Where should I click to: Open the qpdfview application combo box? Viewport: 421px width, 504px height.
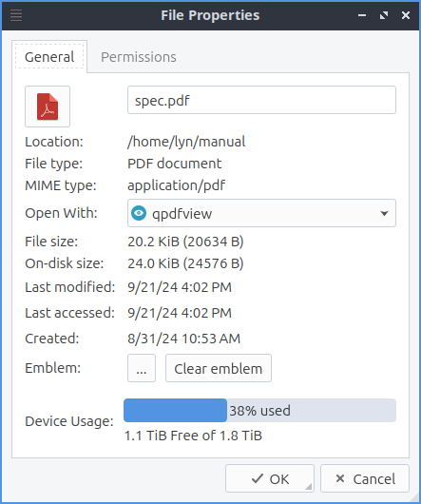[x=261, y=213]
